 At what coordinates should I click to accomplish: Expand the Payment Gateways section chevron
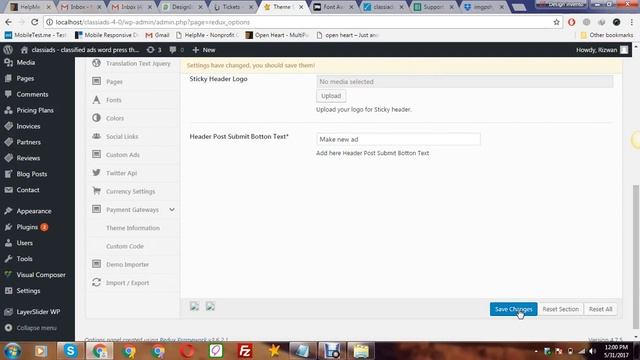(x=172, y=209)
